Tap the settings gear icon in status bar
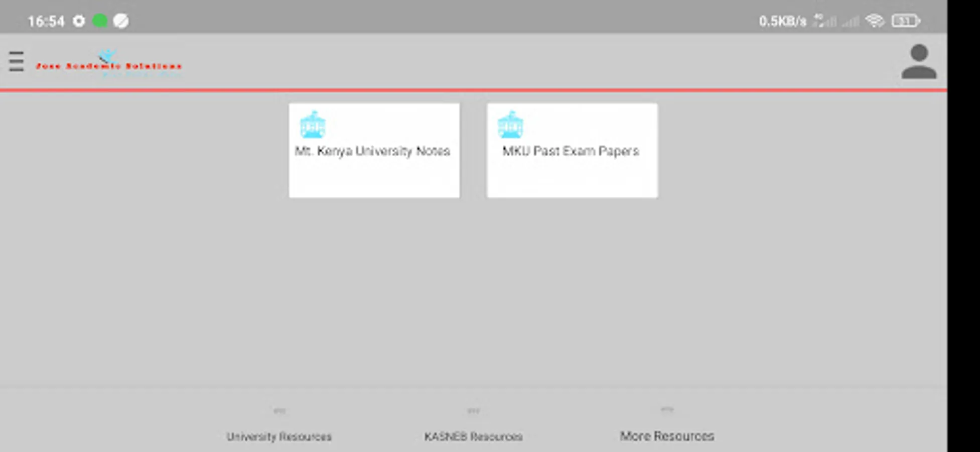 pos(79,21)
